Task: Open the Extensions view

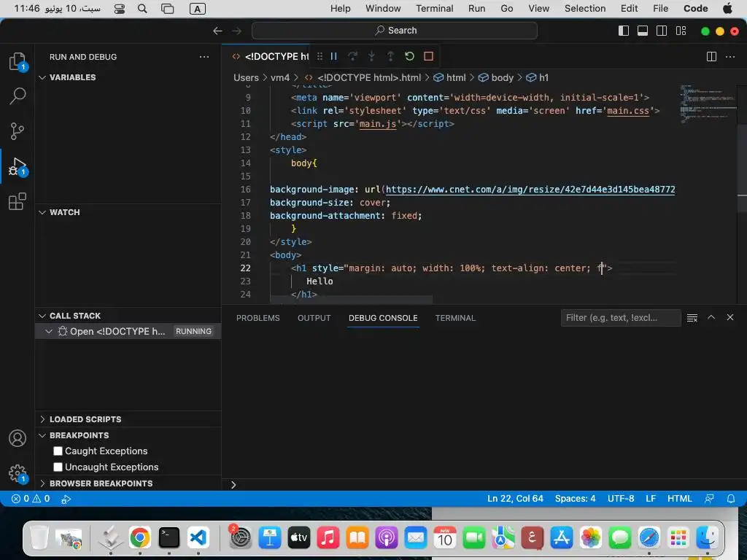Action: [x=18, y=201]
